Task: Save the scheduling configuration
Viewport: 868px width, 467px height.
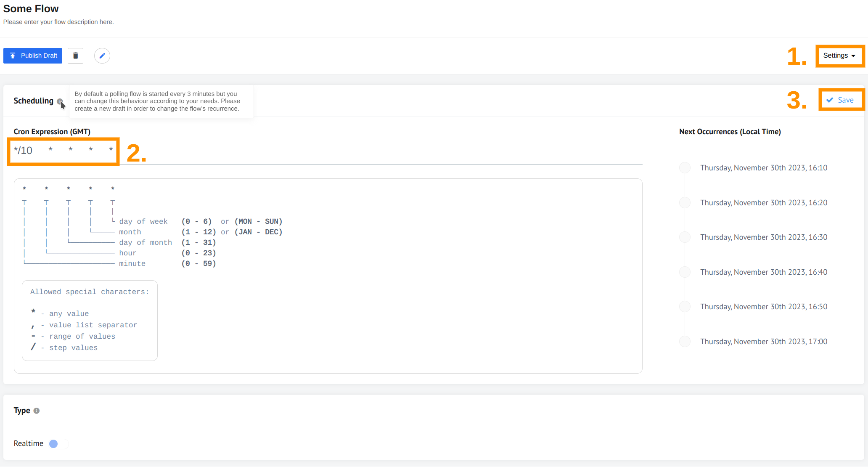Action: coord(840,100)
